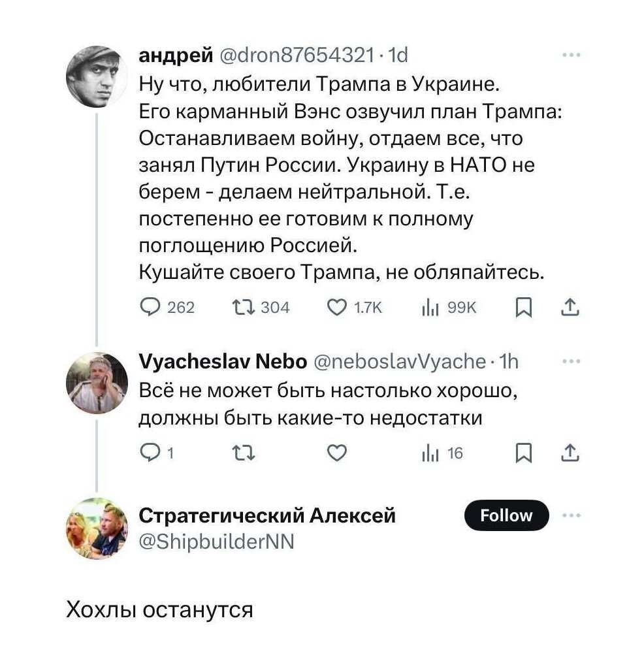Follow Стратегический Алексей
The image size is (644, 663).
click(x=506, y=515)
